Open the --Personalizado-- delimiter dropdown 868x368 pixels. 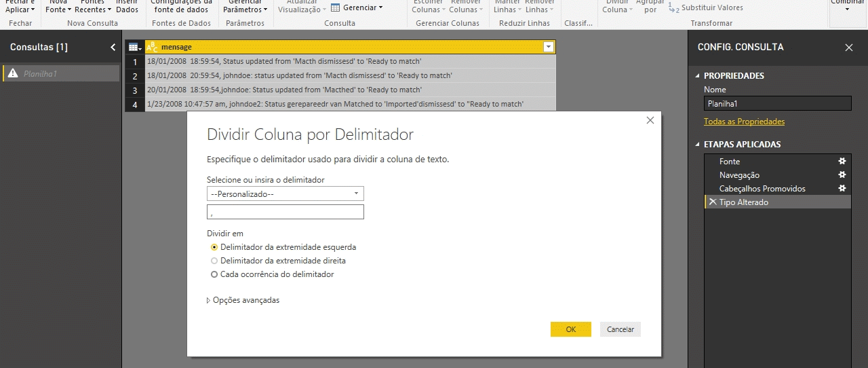pyautogui.click(x=285, y=194)
